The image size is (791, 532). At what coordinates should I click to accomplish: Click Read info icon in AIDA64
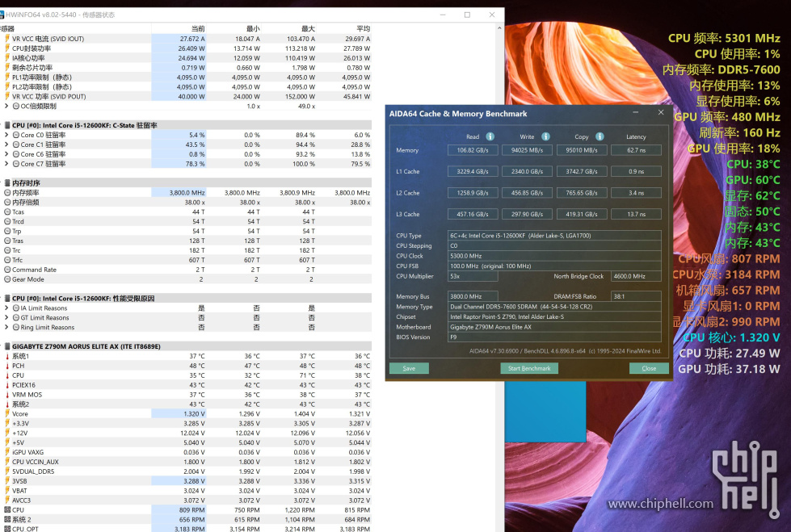[x=490, y=136]
